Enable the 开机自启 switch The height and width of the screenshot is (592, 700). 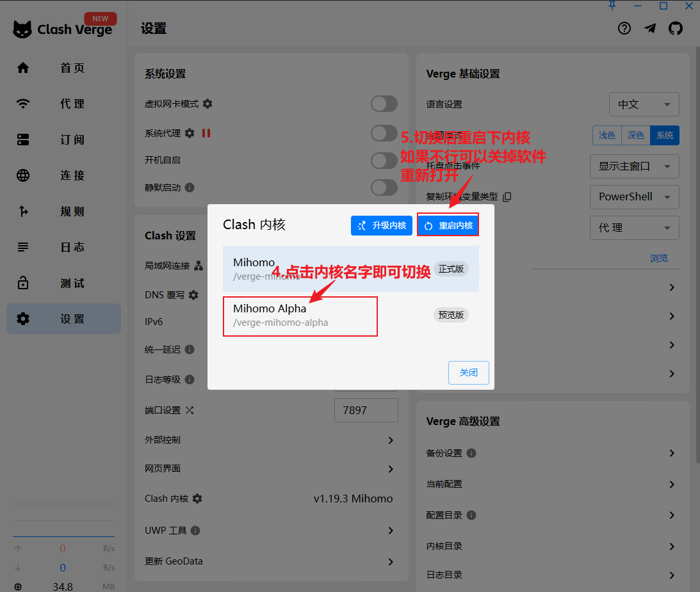[384, 160]
